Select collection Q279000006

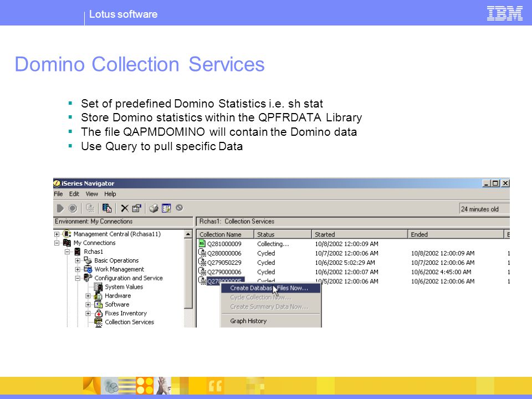point(224,272)
